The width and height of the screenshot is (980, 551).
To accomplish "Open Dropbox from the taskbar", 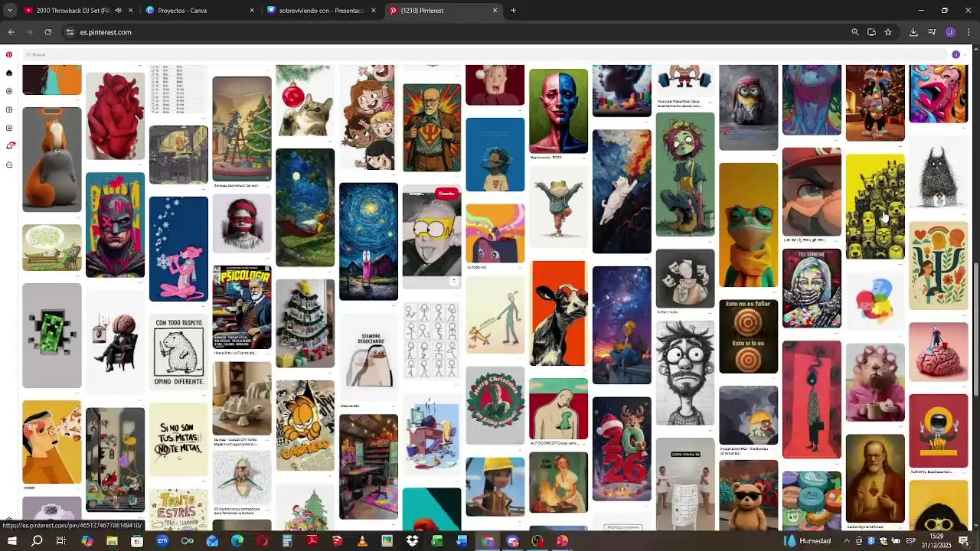I will pos(412,541).
